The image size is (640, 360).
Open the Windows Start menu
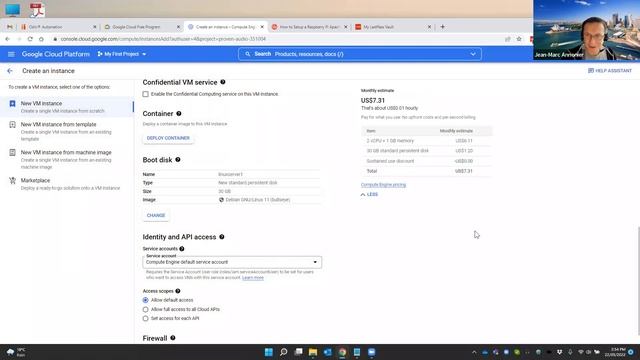[269, 352]
